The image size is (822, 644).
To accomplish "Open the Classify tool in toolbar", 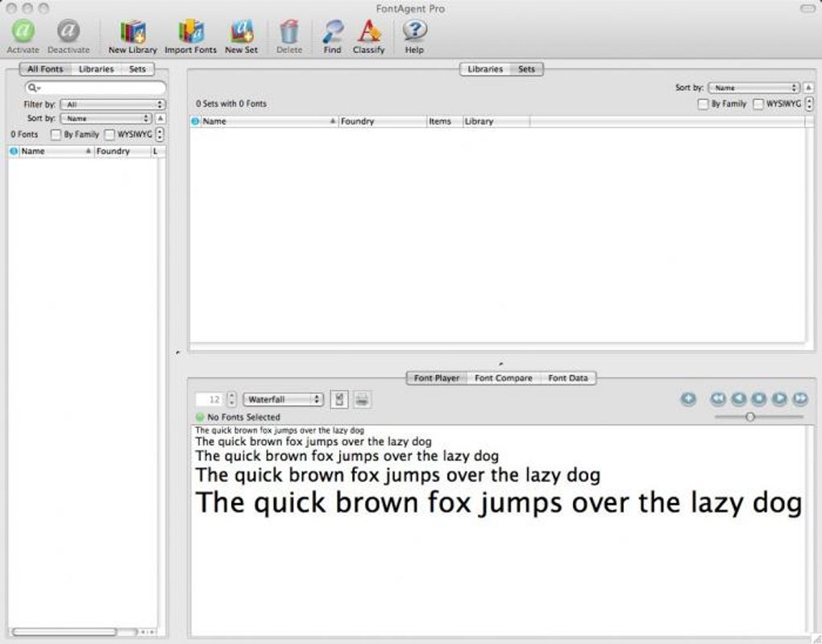I will pyautogui.click(x=368, y=31).
